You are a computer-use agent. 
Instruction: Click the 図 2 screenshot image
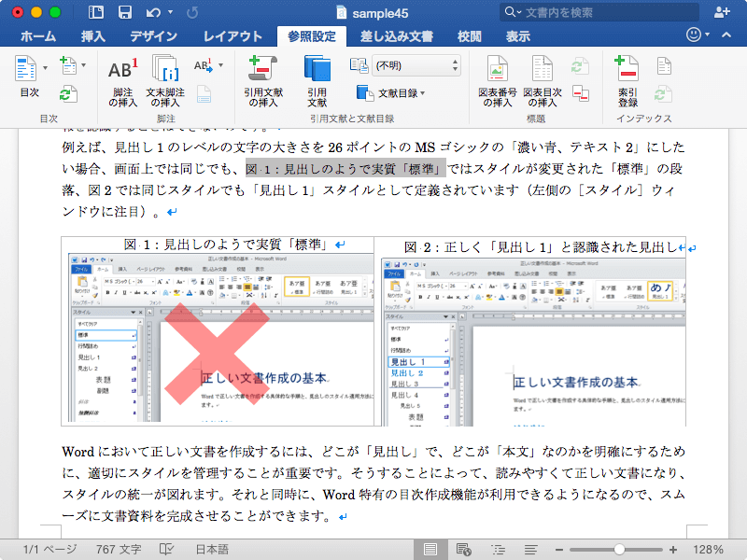point(533,342)
